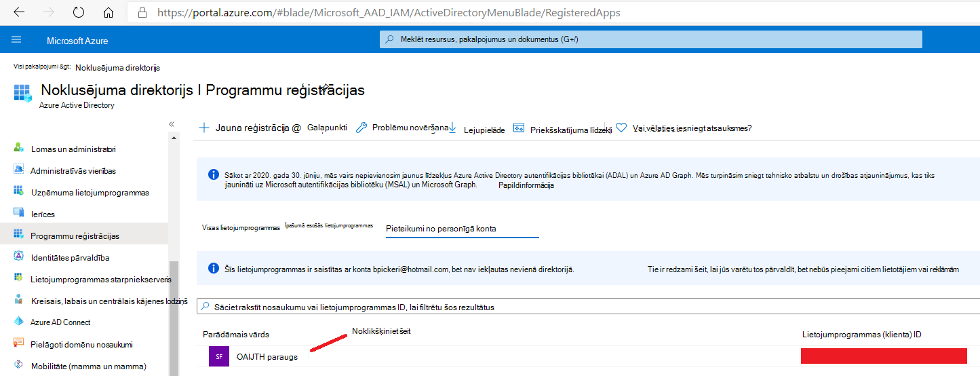Screen dimensions: 980x376
Task: Click the Azure Active Directory blade icon
Action: pos(22,94)
